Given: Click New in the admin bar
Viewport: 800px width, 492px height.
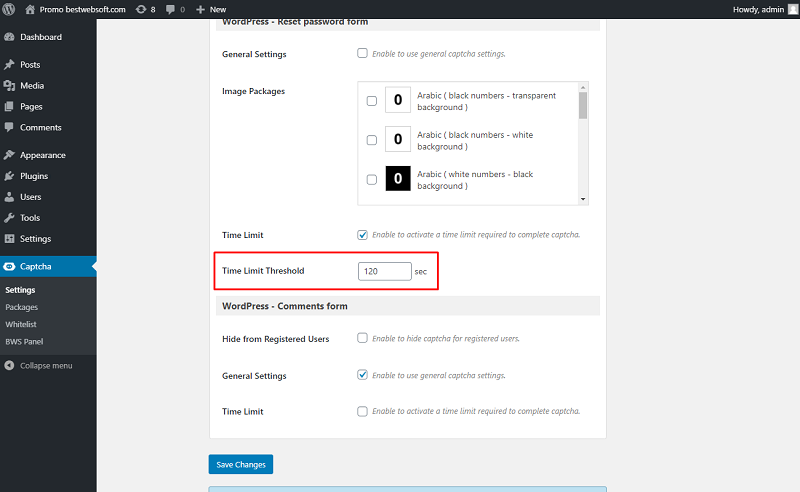Looking at the screenshot, I should [218, 9].
